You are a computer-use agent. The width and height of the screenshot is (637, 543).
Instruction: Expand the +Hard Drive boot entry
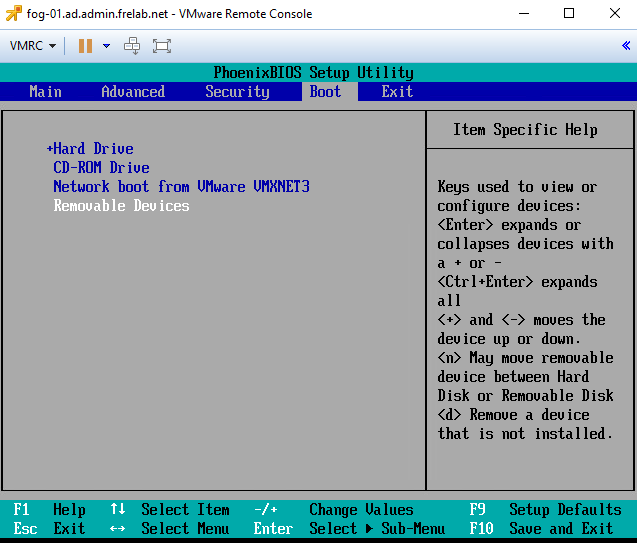[90, 149]
